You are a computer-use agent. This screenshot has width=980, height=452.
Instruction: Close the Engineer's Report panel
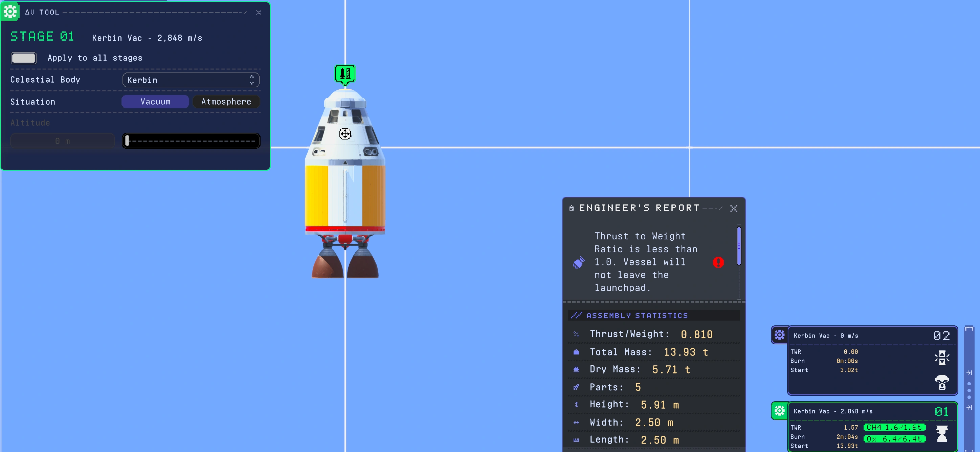tap(734, 208)
